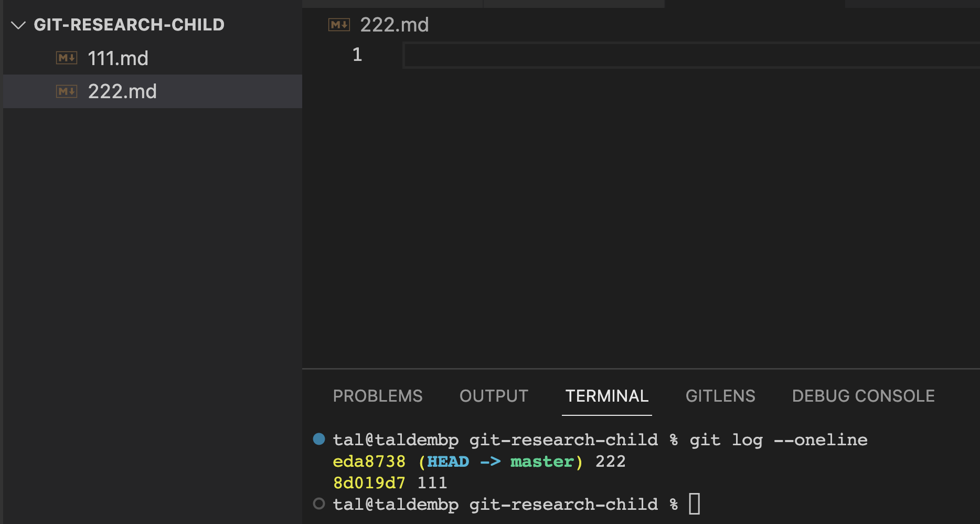Click the 222.md breadcrumb label
The width and height of the screenshot is (980, 524).
[x=395, y=25]
